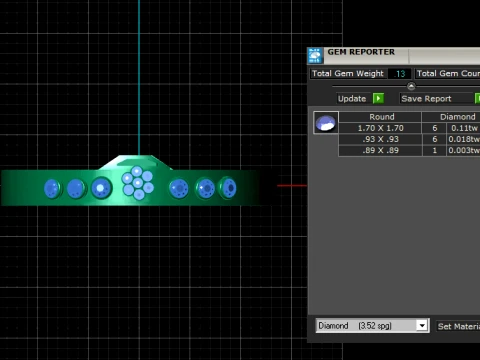480x360 pixels.
Task: Click the Total Gem Count label
Action: (x=448, y=74)
